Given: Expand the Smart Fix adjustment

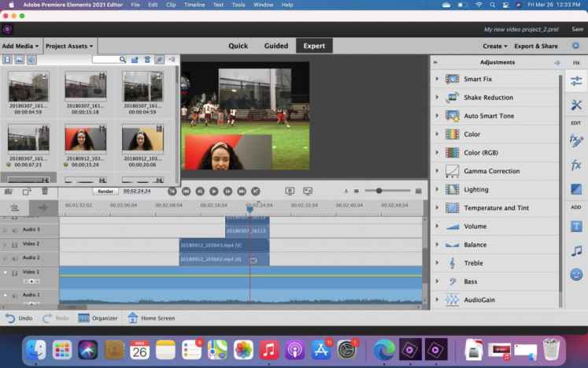Looking at the screenshot, I should point(437,79).
